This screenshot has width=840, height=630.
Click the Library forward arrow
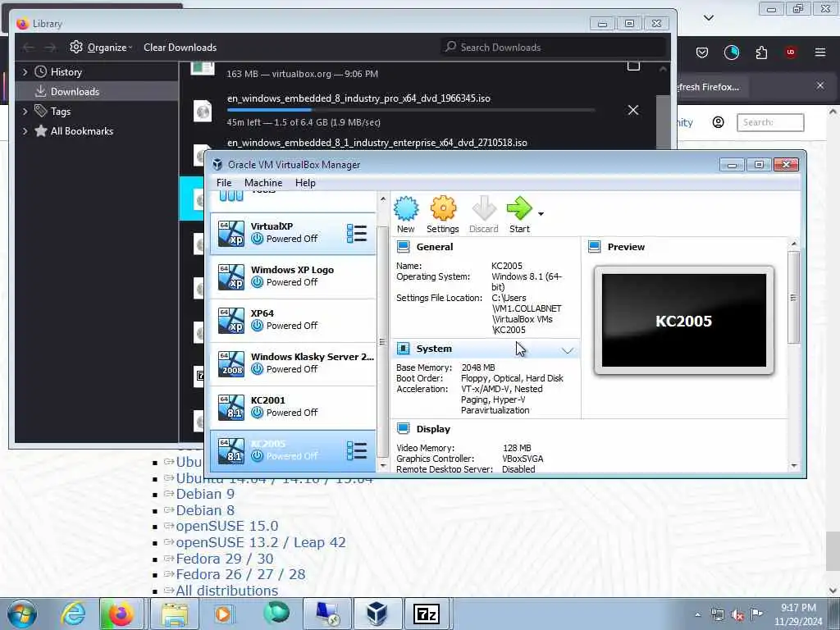[50, 48]
